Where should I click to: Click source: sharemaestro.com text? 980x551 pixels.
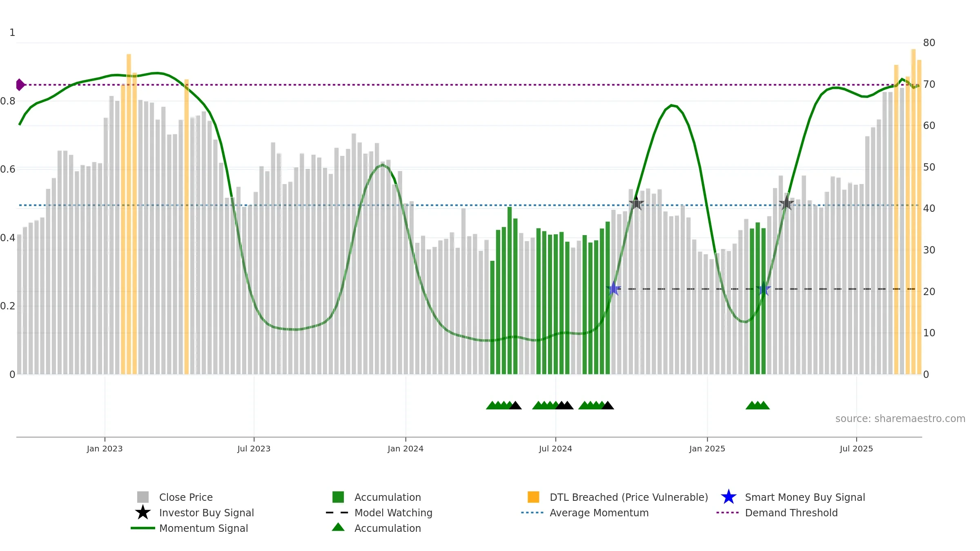[x=900, y=419]
